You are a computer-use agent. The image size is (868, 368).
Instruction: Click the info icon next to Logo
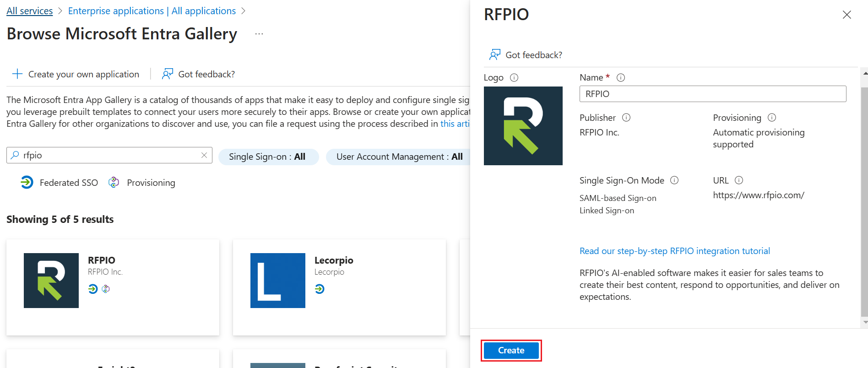tap(514, 77)
